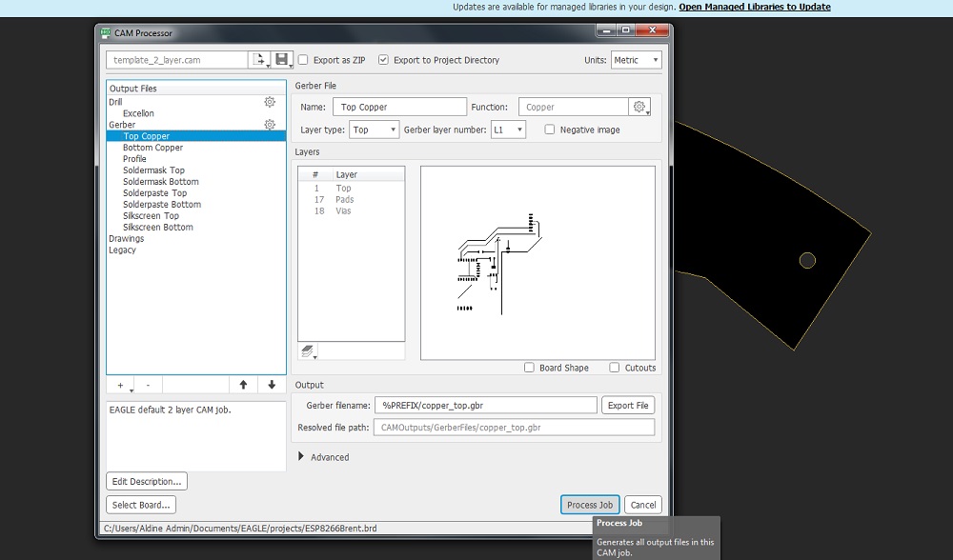Uncheck Export to Project Directory
The height and width of the screenshot is (560, 953).
coord(383,59)
